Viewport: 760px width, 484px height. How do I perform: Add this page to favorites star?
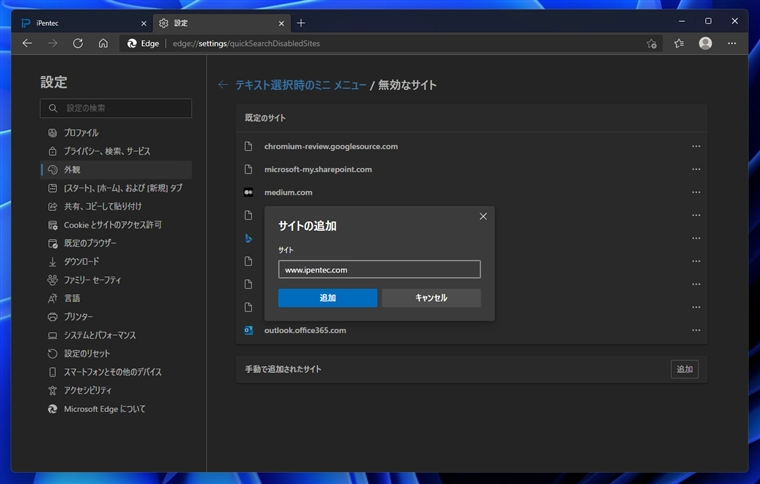651,44
